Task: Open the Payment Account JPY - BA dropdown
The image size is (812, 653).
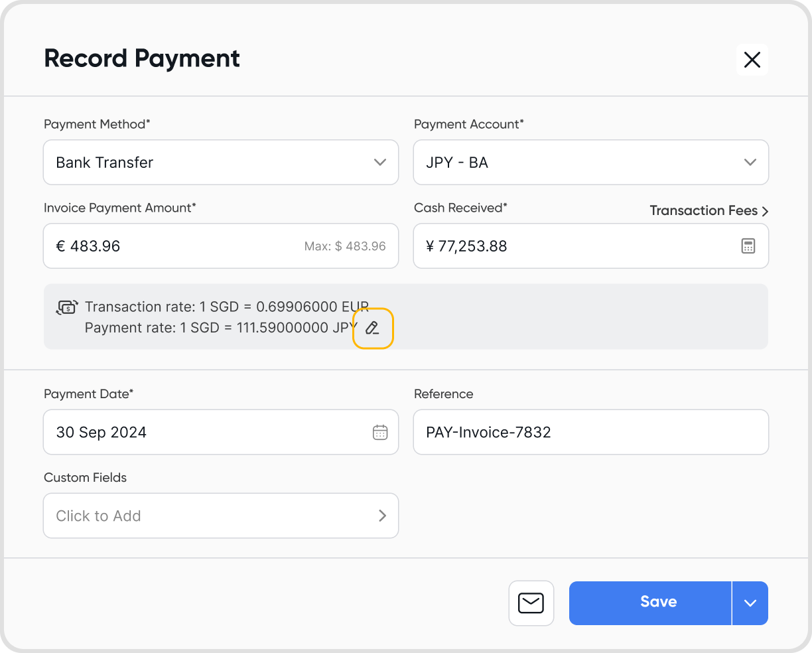Action: point(591,163)
